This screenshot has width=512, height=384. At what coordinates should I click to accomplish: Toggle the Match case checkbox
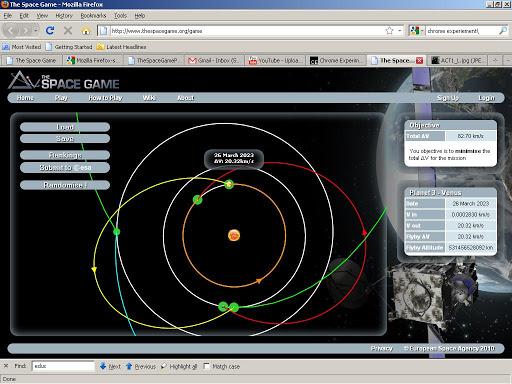coord(206,366)
